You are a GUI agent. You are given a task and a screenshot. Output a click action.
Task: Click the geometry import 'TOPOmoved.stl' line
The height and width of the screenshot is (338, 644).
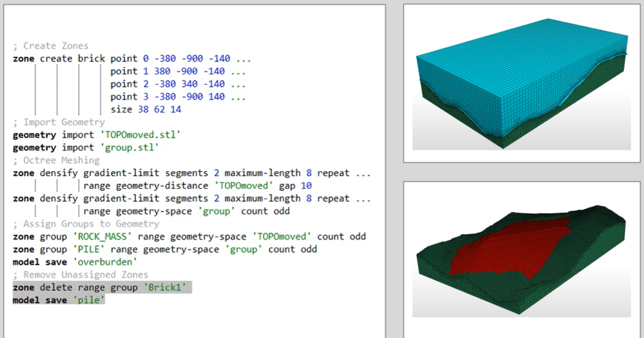[x=97, y=135]
